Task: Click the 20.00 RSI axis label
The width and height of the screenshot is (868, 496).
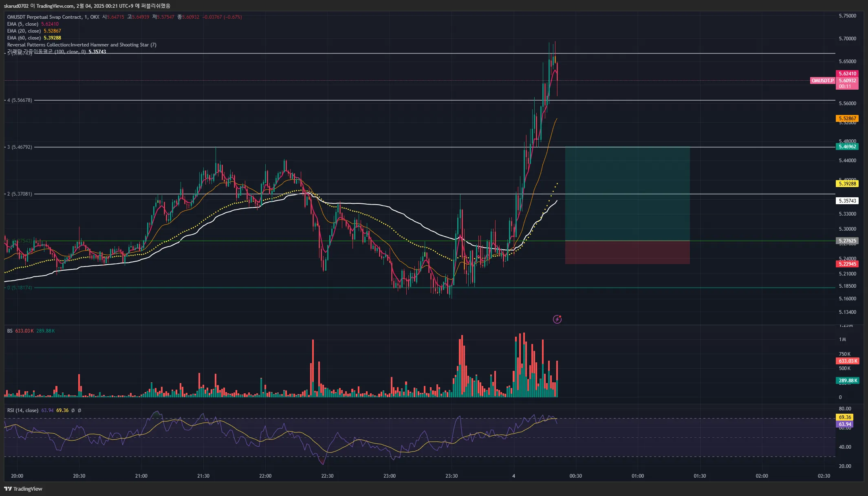Action: [x=845, y=466]
